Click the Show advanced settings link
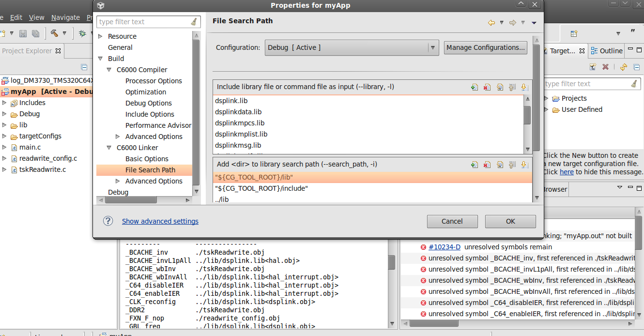Viewport: 644px width, 336px height. click(x=160, y=221)
